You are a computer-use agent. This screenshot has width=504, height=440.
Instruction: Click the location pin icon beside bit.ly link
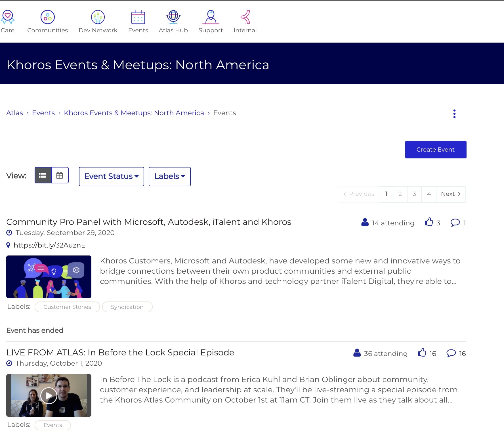point(8,245)
